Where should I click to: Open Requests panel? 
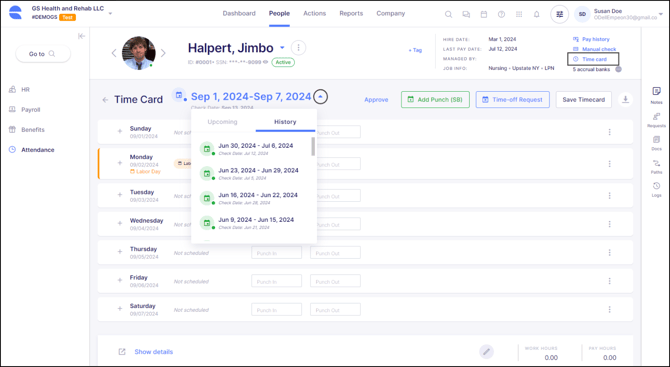[x=656, y=120]
